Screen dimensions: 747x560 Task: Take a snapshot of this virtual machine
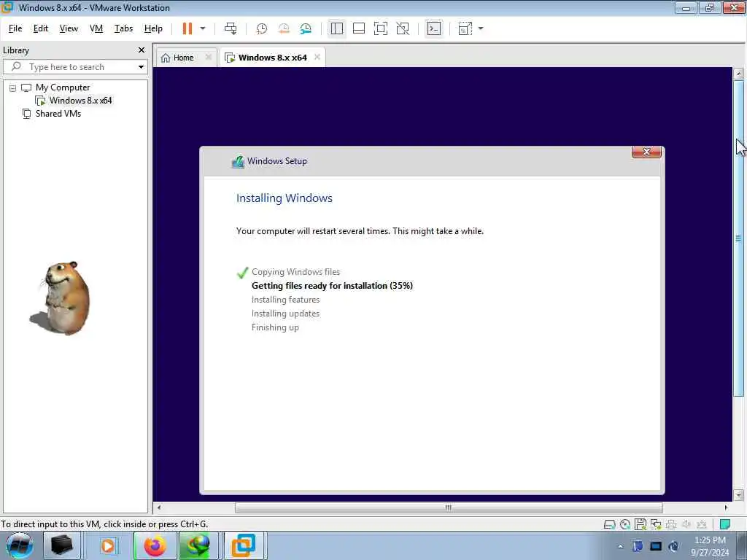coord(262,28)
